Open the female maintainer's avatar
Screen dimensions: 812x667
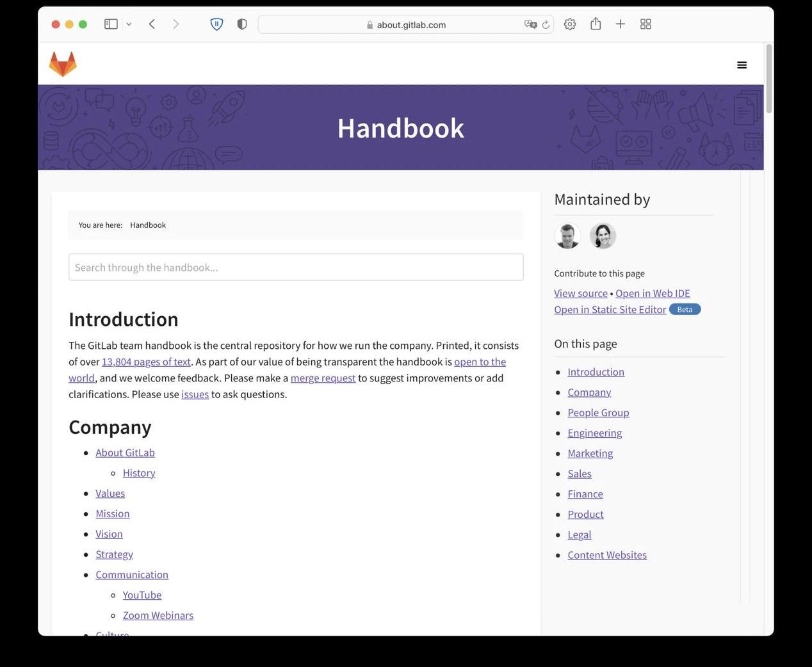point(603,236)
